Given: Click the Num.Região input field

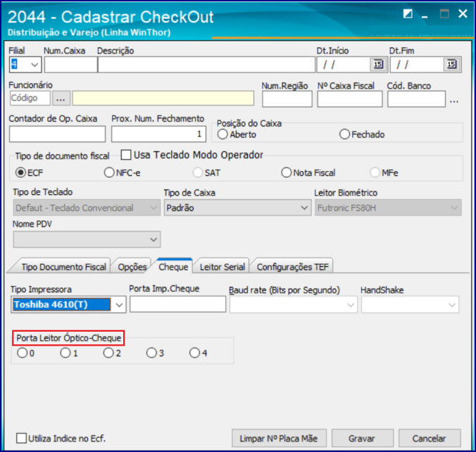Looking at the screenshot, I should (287, 99).
